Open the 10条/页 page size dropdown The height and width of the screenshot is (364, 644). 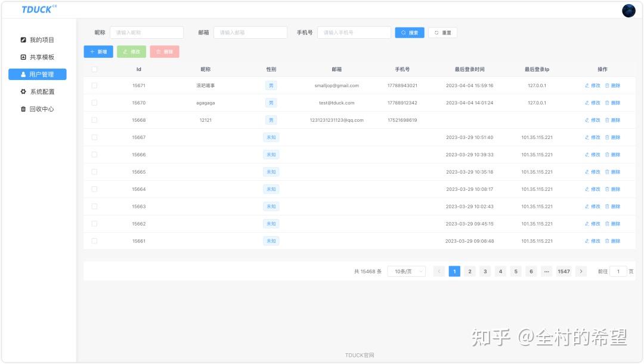(x=407, y=271)
